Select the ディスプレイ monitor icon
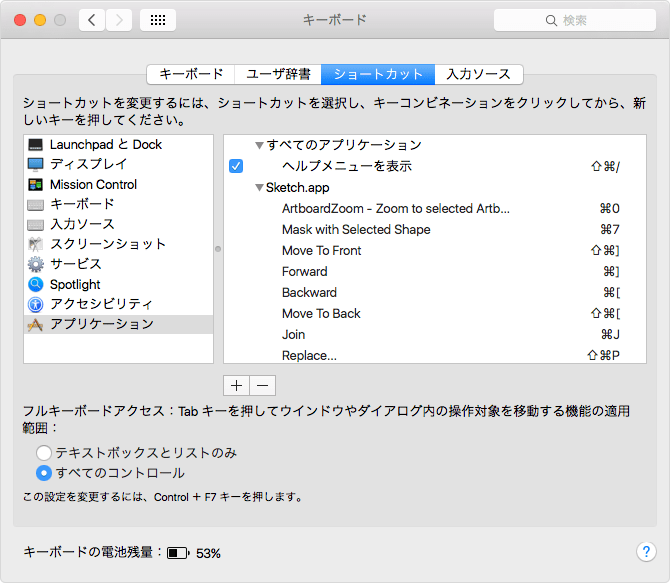Screen dimensions: 670x583 (x=36, y=164)
